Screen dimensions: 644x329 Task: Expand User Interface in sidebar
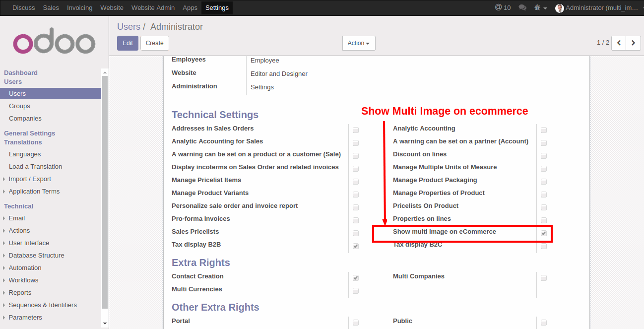pos(29,243)
